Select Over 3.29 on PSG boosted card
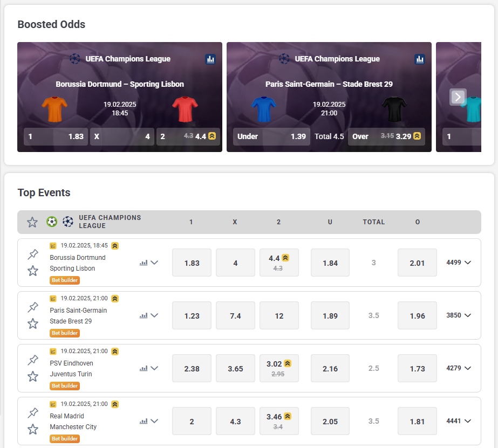Screen dimensions: 498x448 coord(386,137)
